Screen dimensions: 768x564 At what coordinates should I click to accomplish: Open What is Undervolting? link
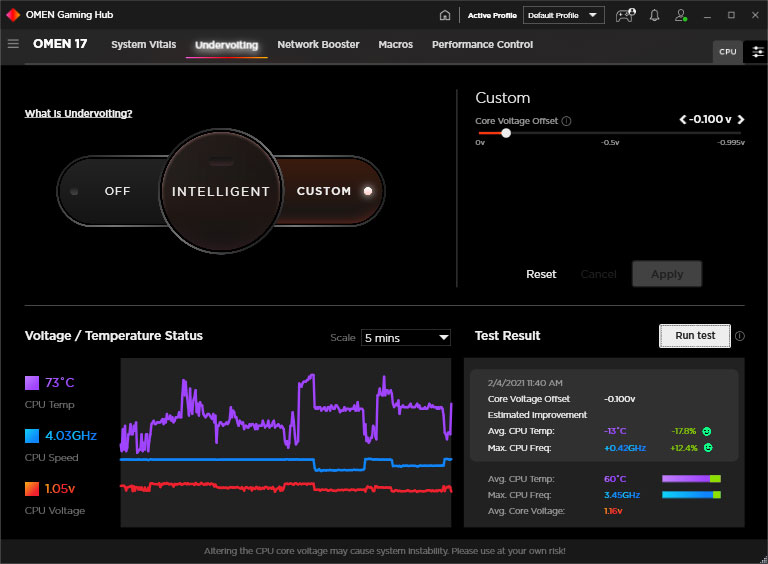[78, 114]
